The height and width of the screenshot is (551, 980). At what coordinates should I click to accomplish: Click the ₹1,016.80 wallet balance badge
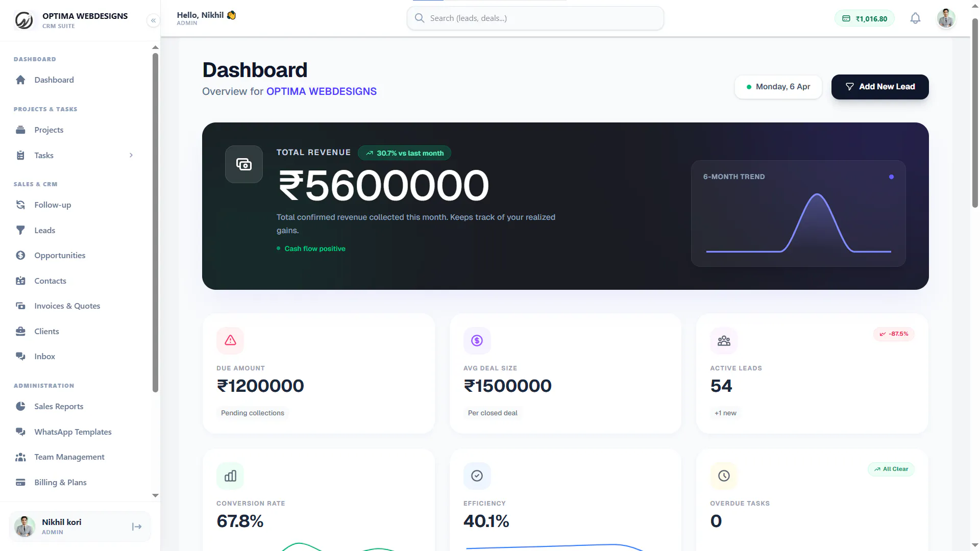tap(865, 19)
